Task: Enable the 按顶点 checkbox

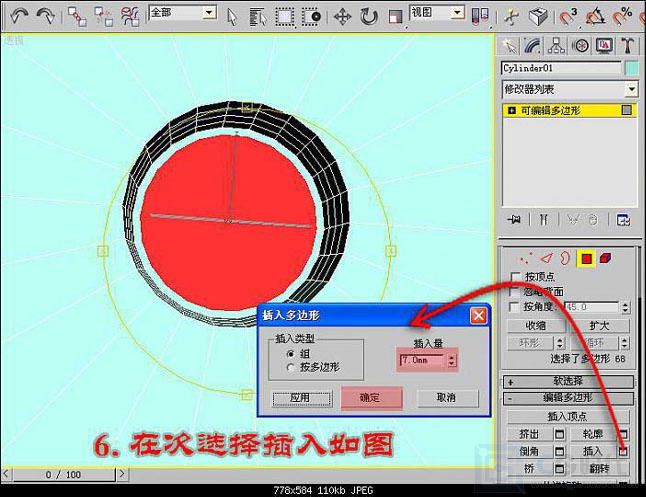Action: coord(516,276)
